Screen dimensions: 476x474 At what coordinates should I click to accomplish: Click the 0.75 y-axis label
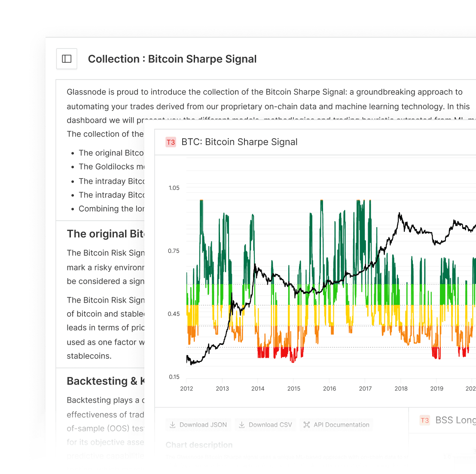click(174, 251)
